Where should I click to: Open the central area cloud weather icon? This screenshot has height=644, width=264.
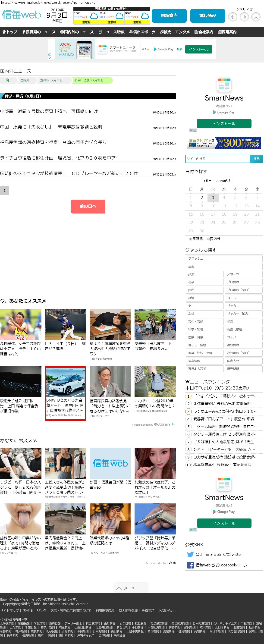pos(119,16)
